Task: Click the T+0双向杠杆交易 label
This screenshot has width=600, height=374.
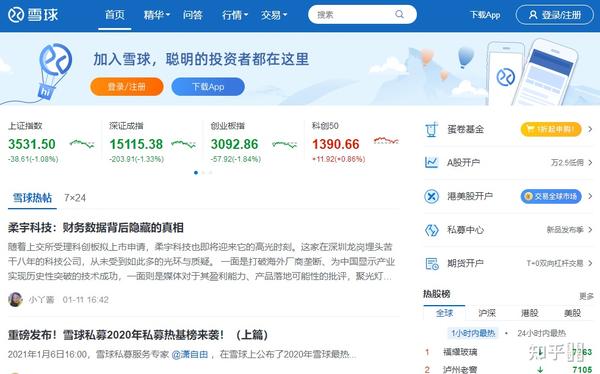Action: click(x=555, y=263)
